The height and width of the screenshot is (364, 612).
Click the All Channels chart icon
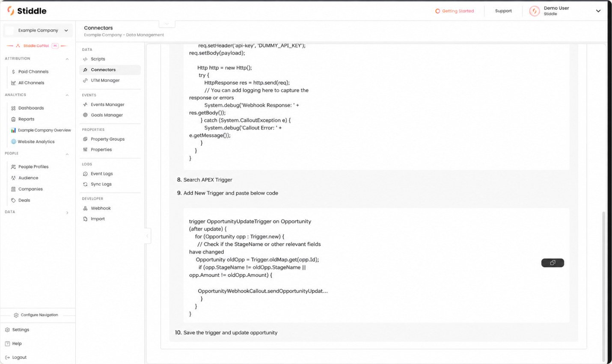(x=14, y=83)
